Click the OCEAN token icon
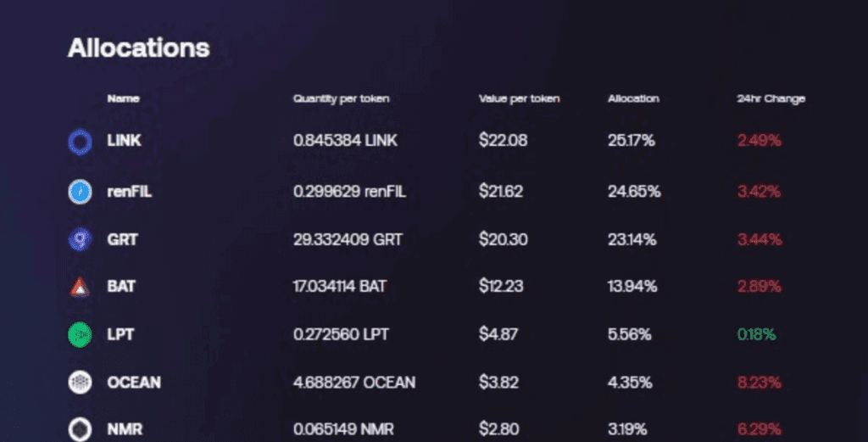 click(x=80, y=382)
